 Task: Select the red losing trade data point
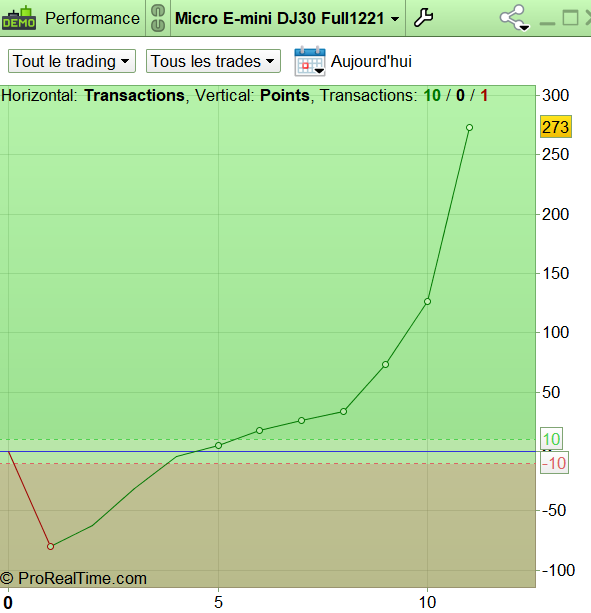point(50,547)
